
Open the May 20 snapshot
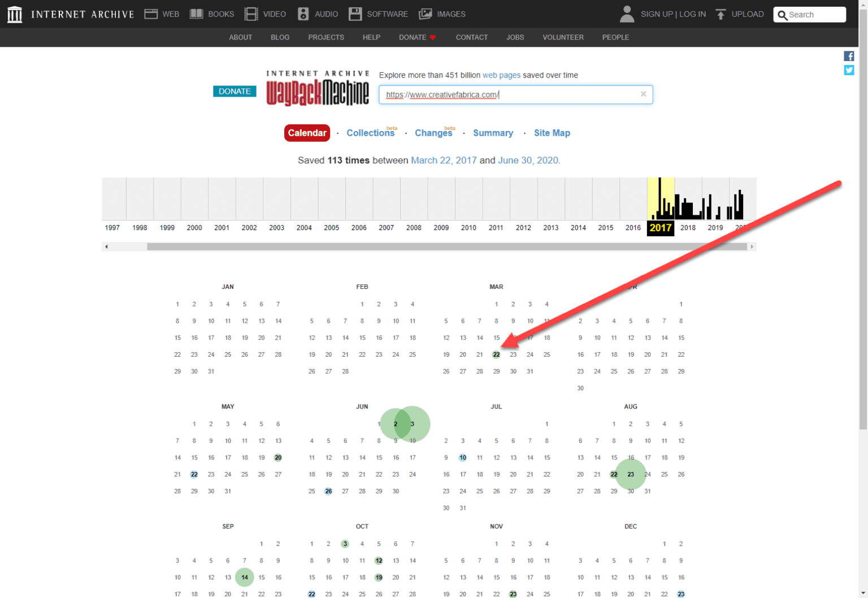click(x=278, y=458)
